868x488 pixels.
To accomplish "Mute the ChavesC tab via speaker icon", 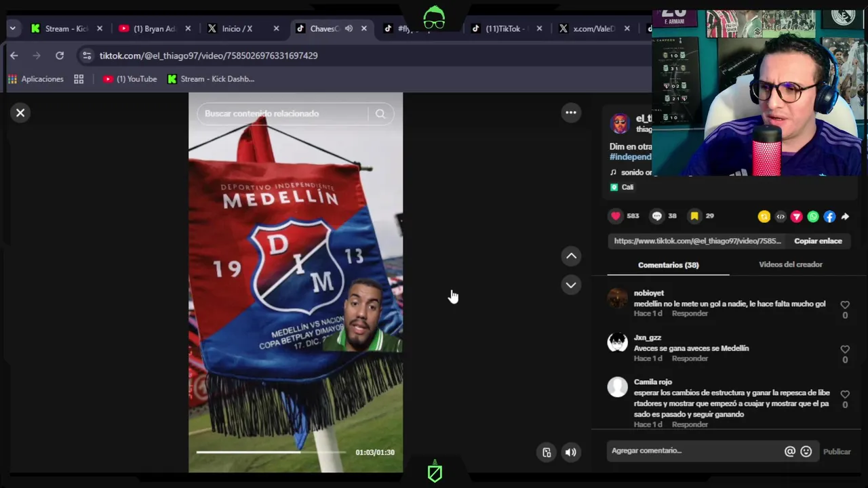I will click(349, 28).
